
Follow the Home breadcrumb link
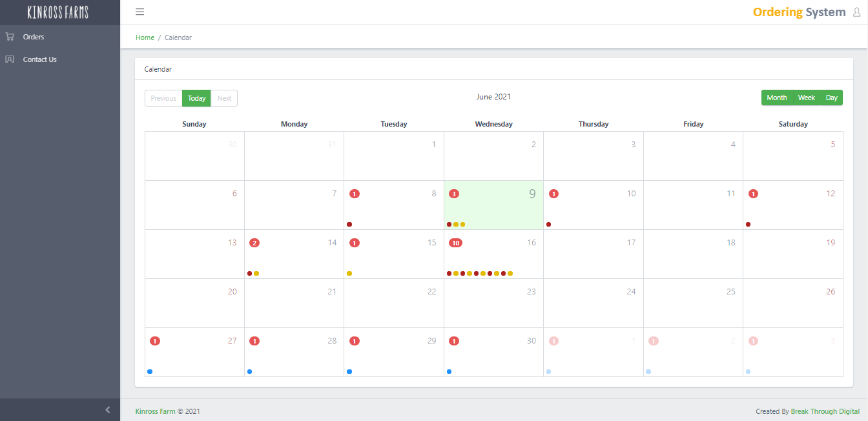(x=145, y=37)
